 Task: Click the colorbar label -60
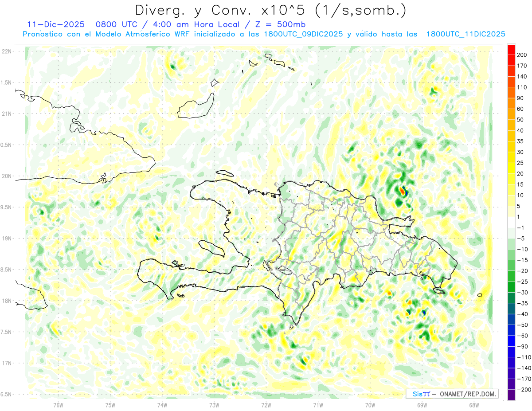[523, 336]
